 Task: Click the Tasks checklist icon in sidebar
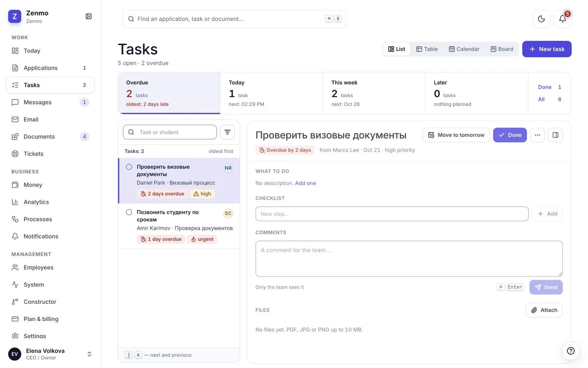coord(15,85)
